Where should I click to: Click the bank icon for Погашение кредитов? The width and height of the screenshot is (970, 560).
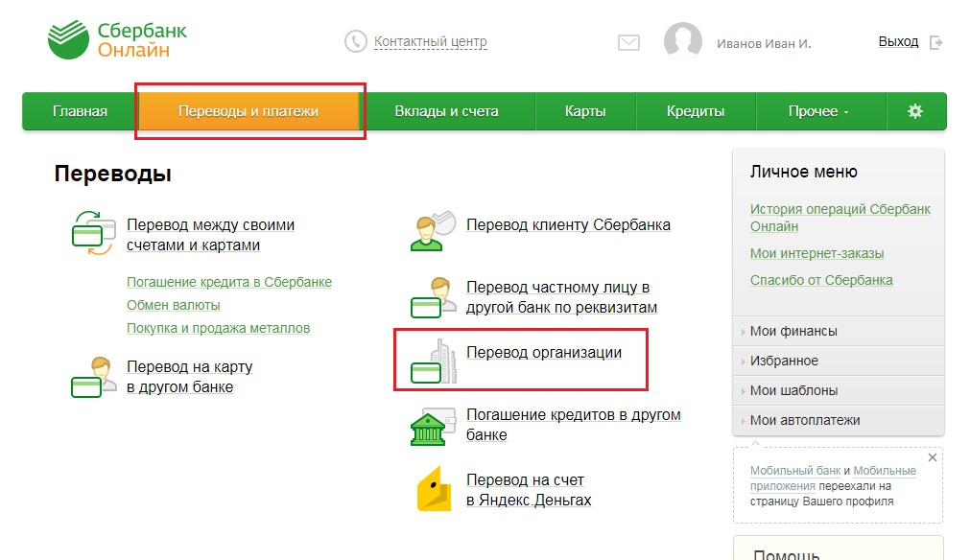[431, 427]
